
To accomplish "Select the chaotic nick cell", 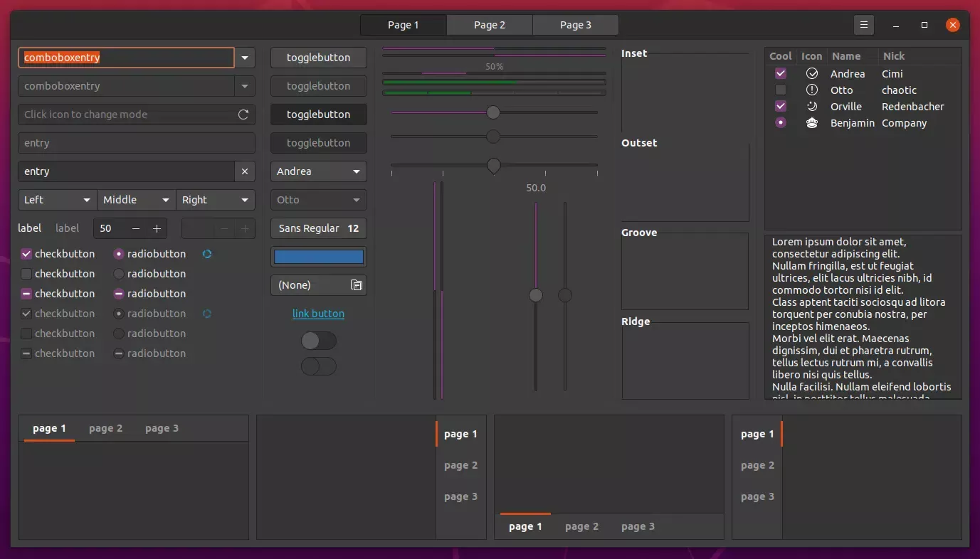I will (899, 90).
